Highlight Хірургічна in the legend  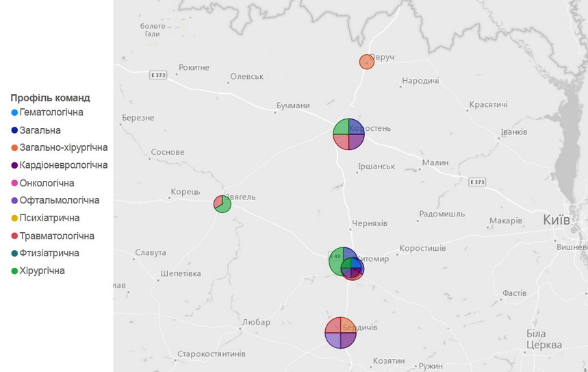[42, 271]
